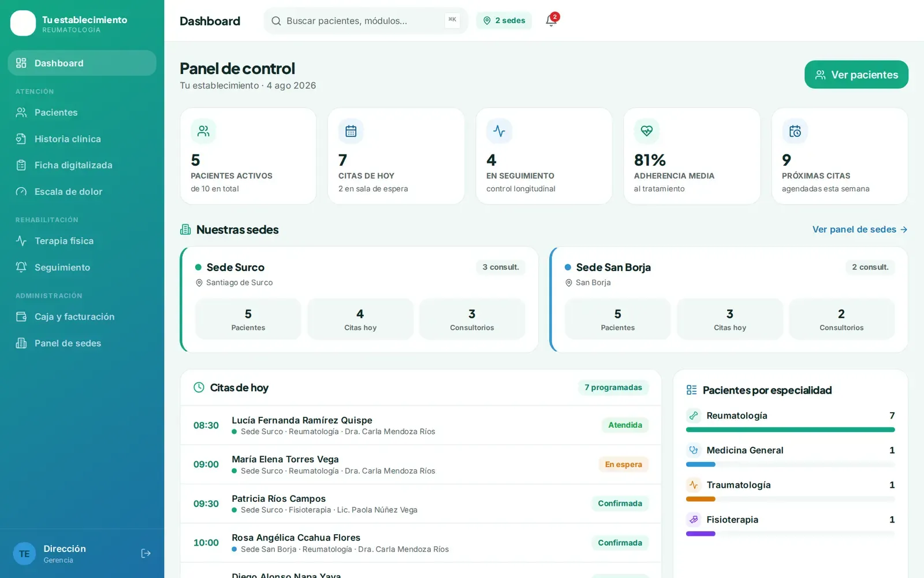Screen dimensions: 924x578
Task: Click the 2 sedes location chip
Action: tap(504, 21)
